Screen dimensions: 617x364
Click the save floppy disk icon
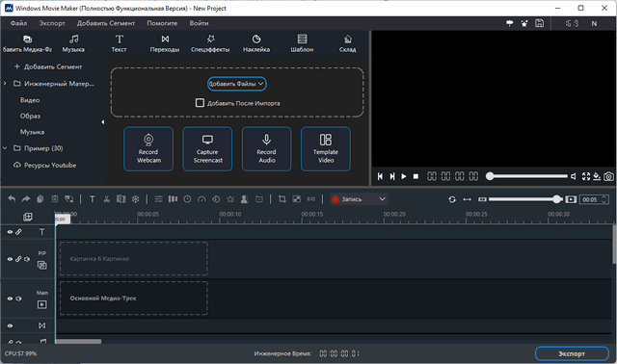539,23
